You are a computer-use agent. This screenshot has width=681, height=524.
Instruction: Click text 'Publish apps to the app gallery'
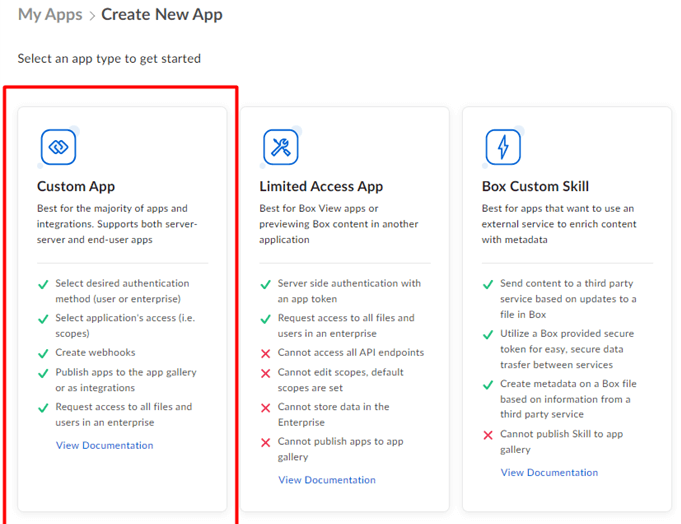point(126,380)
